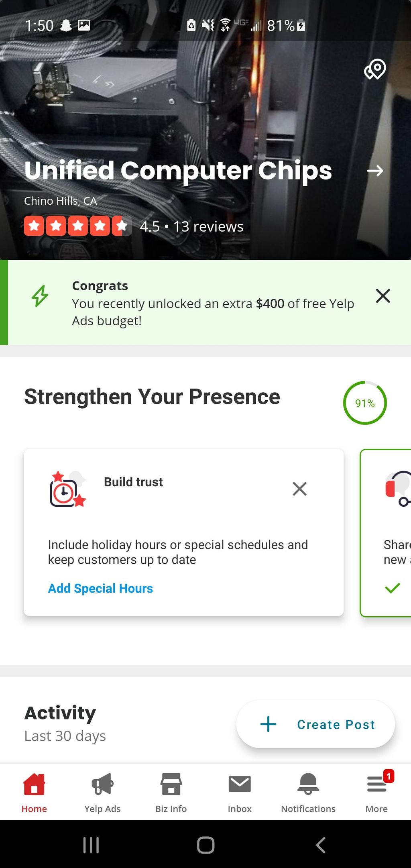Click Add Special Hours link
Image resolution: width=411 pixels, height=868 pixels.
(x=100, y=588)
